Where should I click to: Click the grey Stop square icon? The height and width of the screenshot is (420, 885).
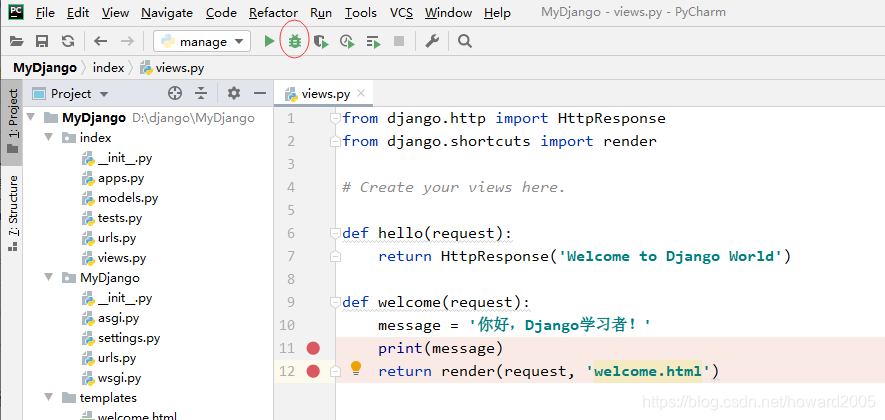(399, 41)
